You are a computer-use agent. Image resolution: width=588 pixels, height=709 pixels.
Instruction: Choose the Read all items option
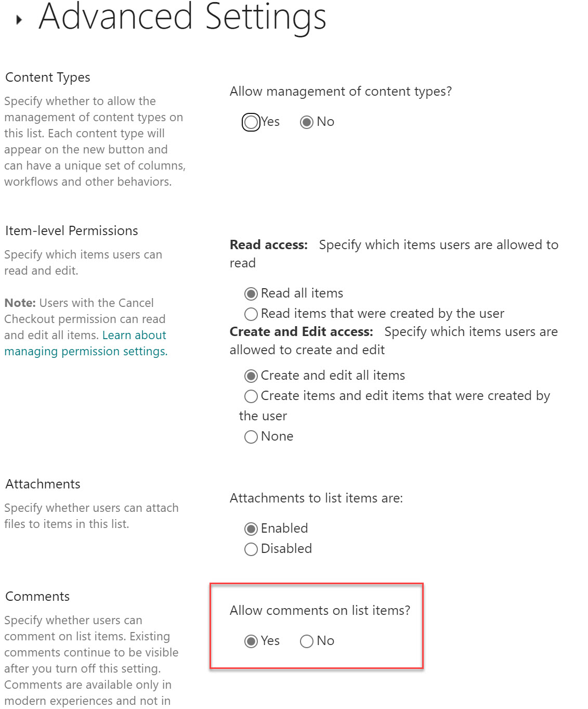[251, 294]
